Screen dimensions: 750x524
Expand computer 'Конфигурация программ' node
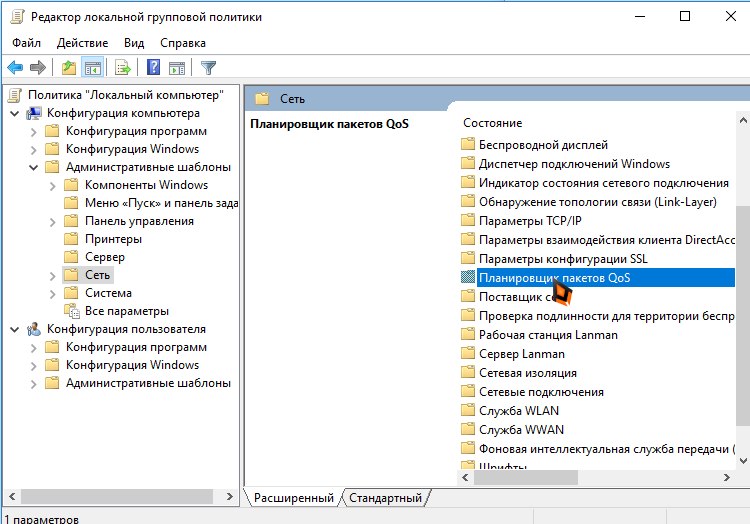click(x=33, y=131)
